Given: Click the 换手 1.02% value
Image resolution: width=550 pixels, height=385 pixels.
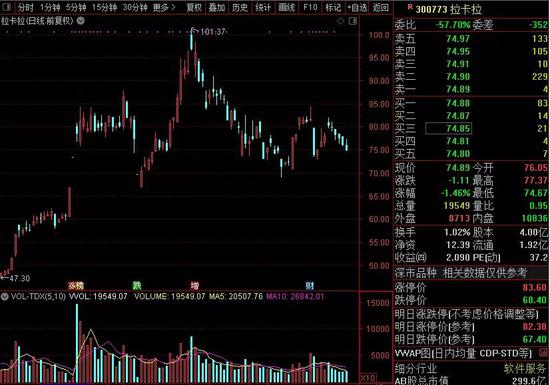Looking at the screenshot, I should (457, 232).
